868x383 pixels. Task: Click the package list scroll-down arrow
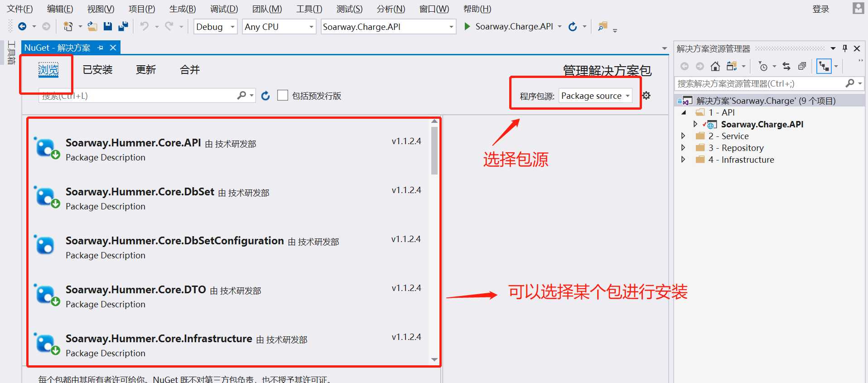[x=434, y=359]
